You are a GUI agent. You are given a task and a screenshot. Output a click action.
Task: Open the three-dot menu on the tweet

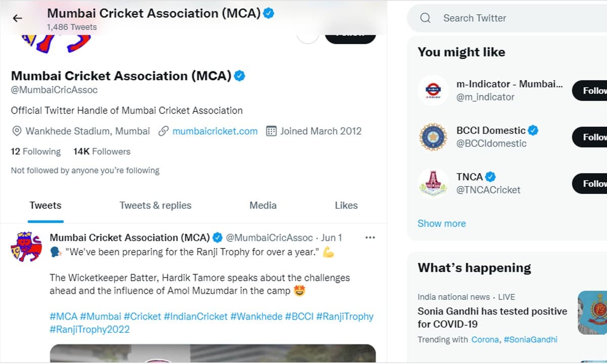[370, 238]
